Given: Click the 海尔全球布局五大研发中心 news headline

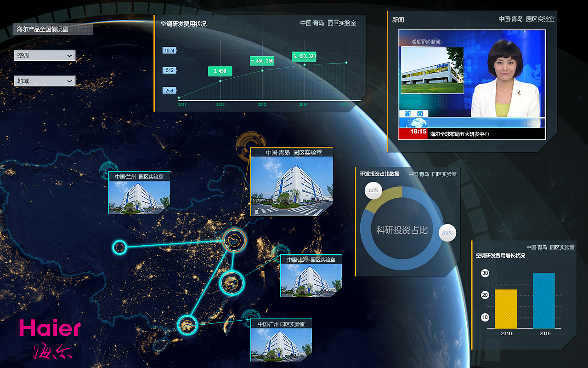Looking at the screenshot, I should [460, 134].
